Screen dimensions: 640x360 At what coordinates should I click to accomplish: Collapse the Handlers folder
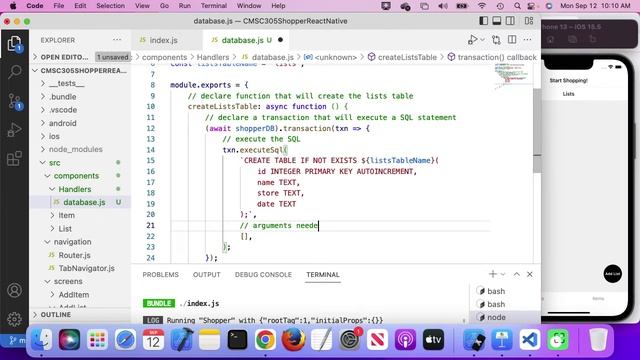(x=74, y=189)
